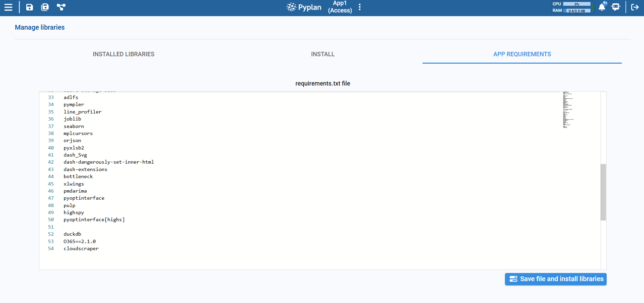
Task: Click Save file and install libraries
Action: [555, 279]
